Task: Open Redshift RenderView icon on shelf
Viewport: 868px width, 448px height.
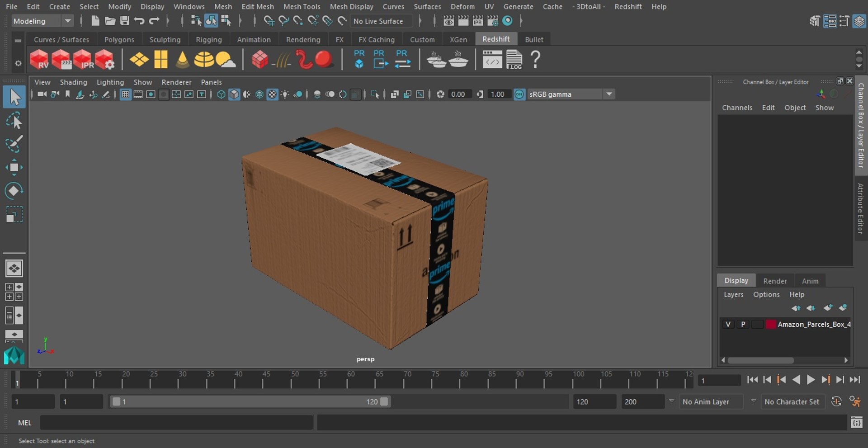Action: [x=39, y=60]
